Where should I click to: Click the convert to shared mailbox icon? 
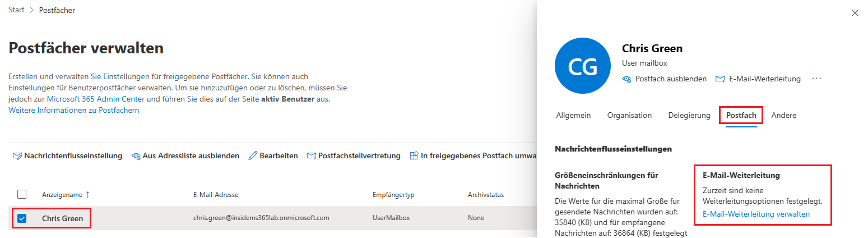pos(414,155)
